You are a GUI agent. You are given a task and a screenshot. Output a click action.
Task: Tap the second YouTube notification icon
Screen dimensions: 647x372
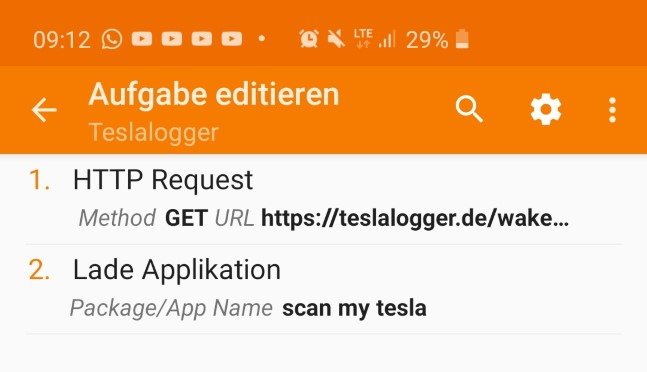[172, 39]
